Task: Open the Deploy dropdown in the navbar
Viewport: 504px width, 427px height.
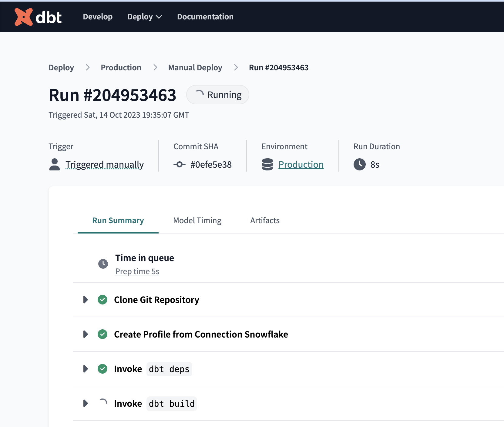Action: coord(145,17)
